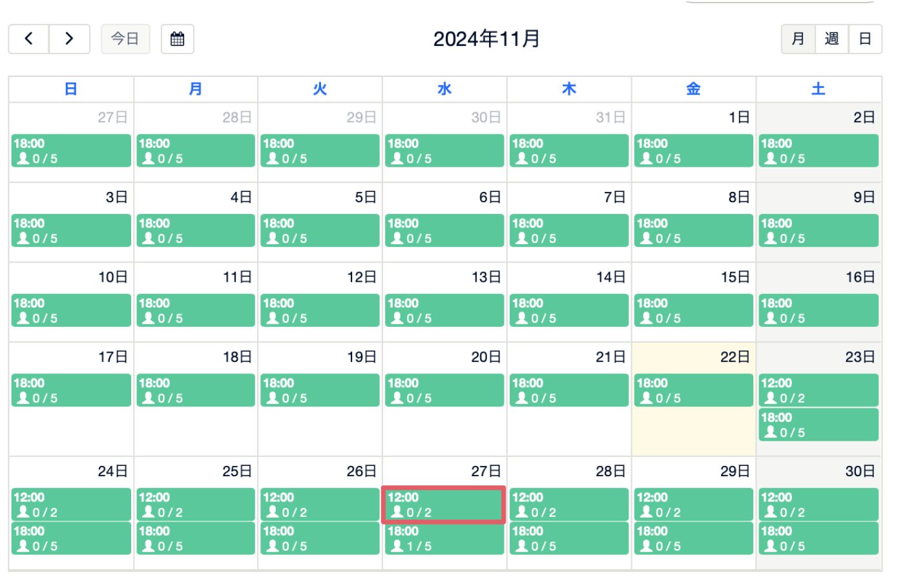Go to the next month
Viewport: 907px width, 588px height.
tap(69, 39)
